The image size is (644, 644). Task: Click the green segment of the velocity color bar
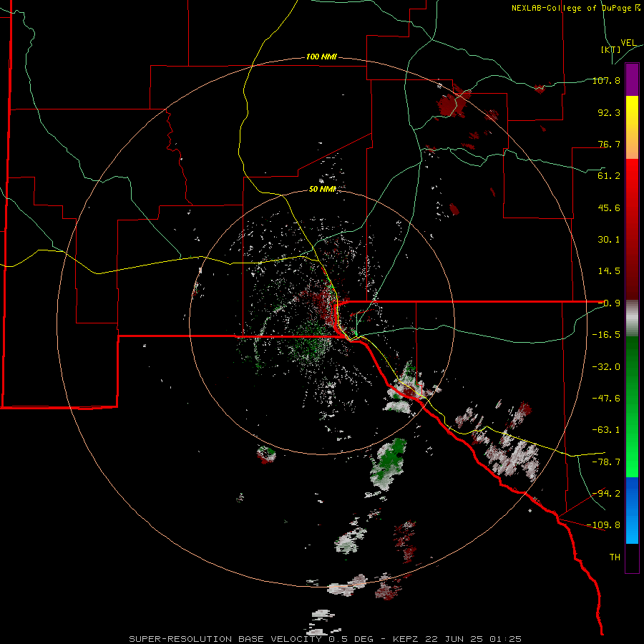(x=632, y=406)
